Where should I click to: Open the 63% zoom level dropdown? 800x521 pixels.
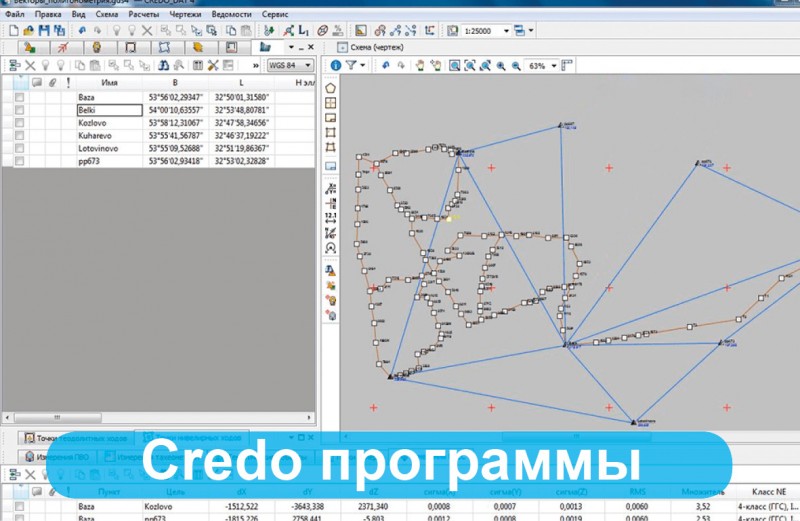554,65
